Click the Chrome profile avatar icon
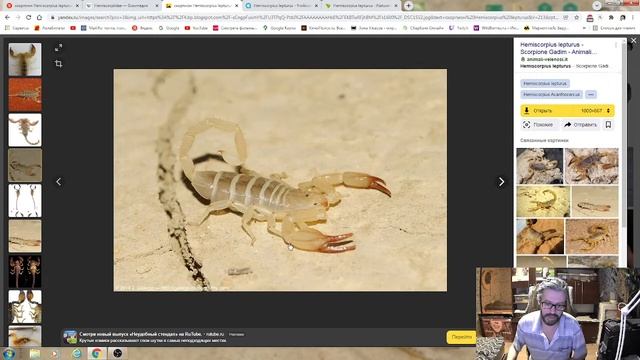This screenshot has width=640, height=360. tap(622, 18)
